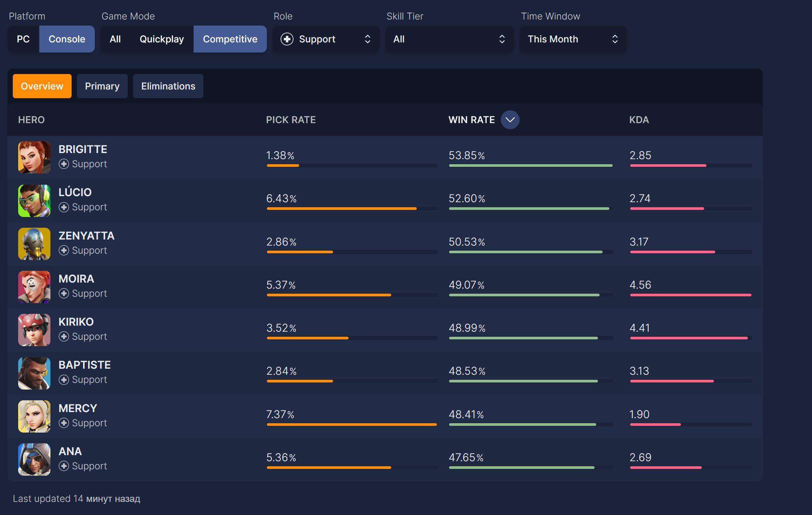Viewport: 812px width, 515px height.
Task: Click Mercy's orange pick rate bar
Action: click(x=352, y=425)
